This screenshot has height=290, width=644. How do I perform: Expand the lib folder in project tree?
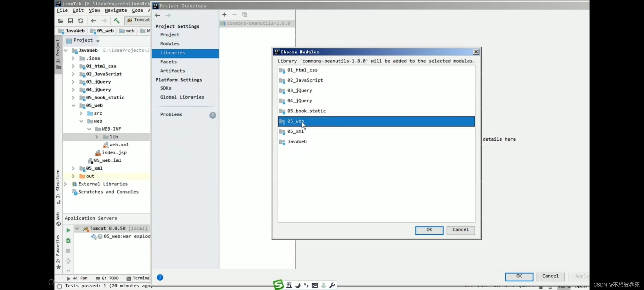[97, 137]
